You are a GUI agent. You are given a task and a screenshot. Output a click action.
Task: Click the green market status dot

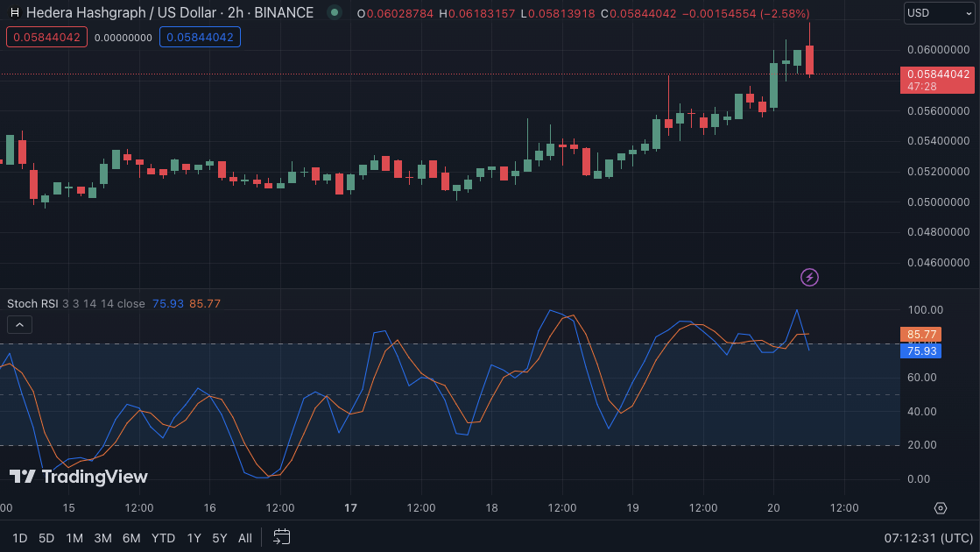[335, 12]
